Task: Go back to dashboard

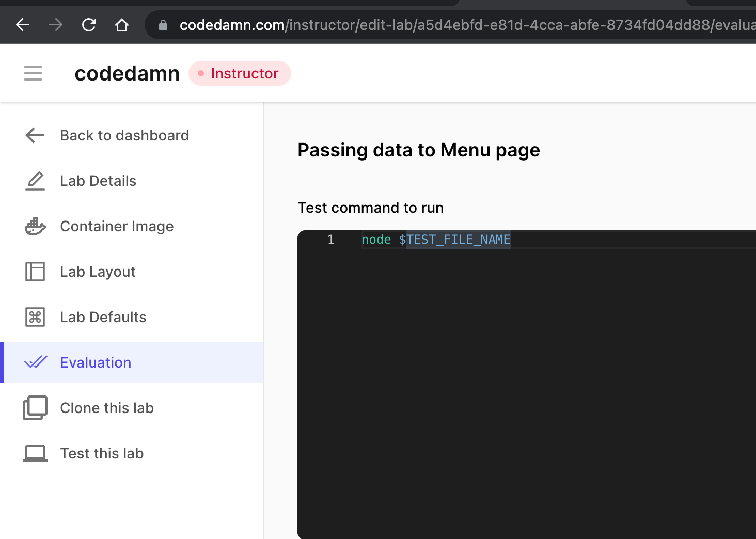Action: click(124, 135)
